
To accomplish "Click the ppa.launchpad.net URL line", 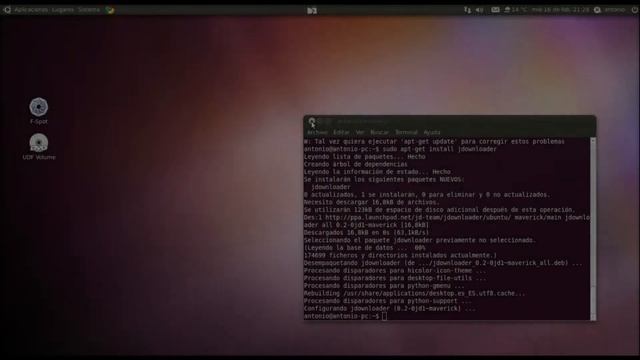I will (x=447, y=218).
